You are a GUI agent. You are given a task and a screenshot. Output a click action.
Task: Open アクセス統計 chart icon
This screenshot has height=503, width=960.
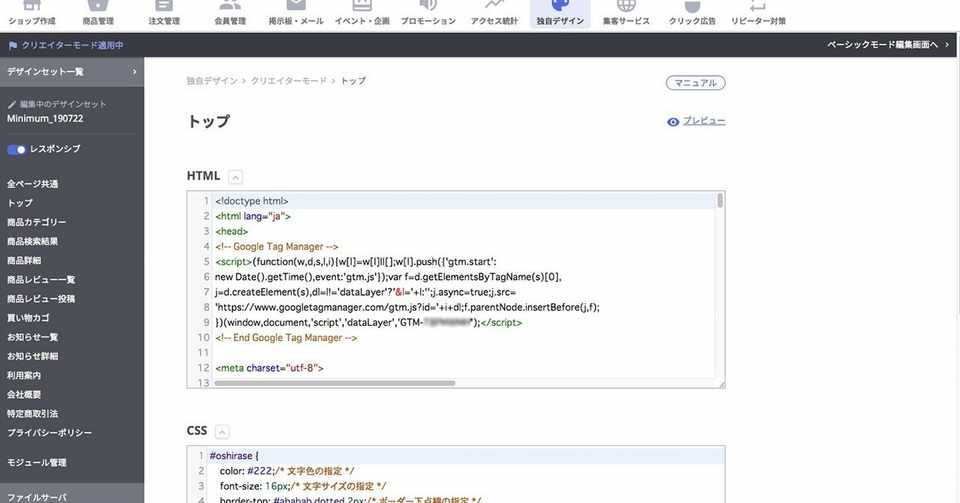(494, 12)
